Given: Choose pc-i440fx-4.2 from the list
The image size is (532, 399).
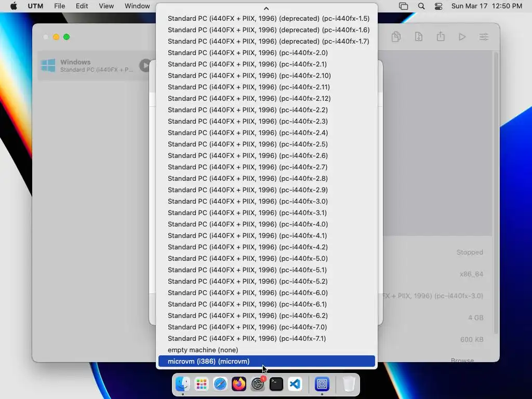Looking at the screenshot, I should pos(267,247).
